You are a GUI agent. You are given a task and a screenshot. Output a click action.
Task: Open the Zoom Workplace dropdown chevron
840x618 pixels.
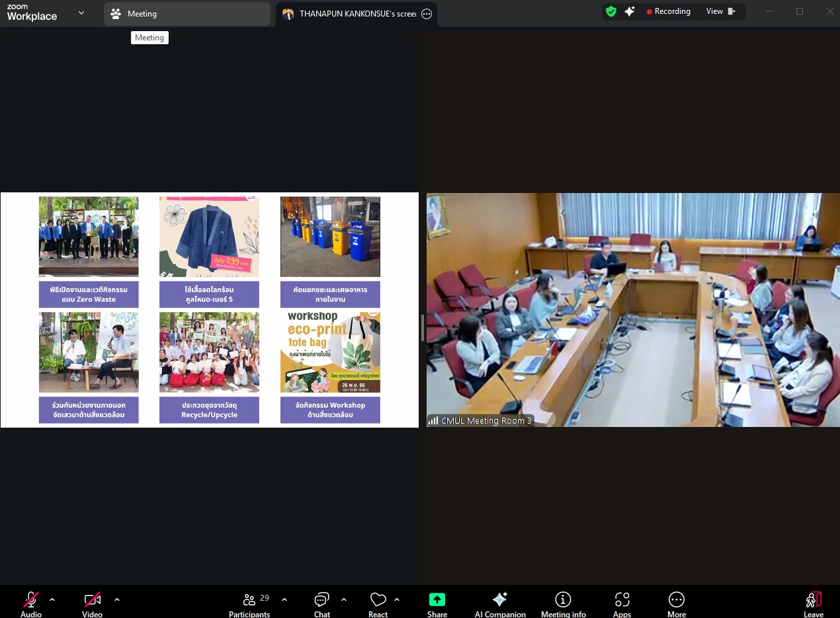click(x=81, y=13)
